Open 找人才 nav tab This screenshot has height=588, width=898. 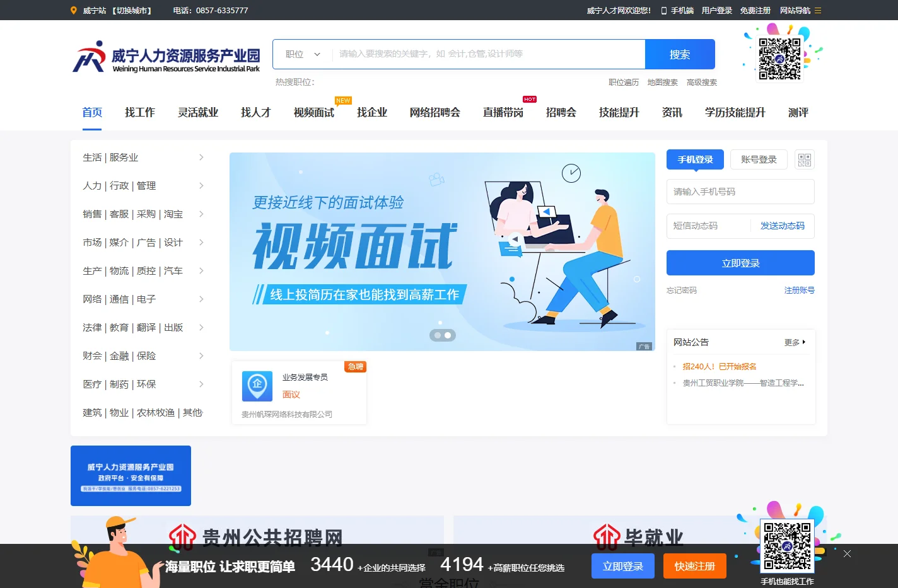click(256, 112)
